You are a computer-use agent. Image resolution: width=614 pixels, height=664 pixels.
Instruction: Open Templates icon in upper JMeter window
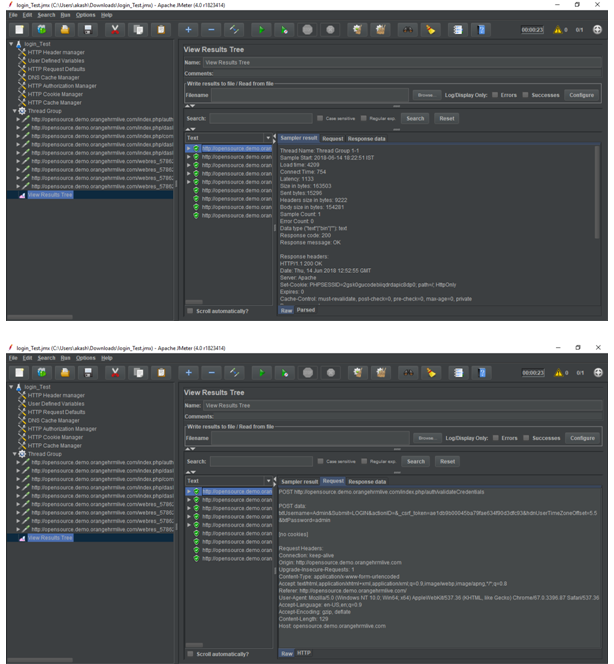[41, 30]
